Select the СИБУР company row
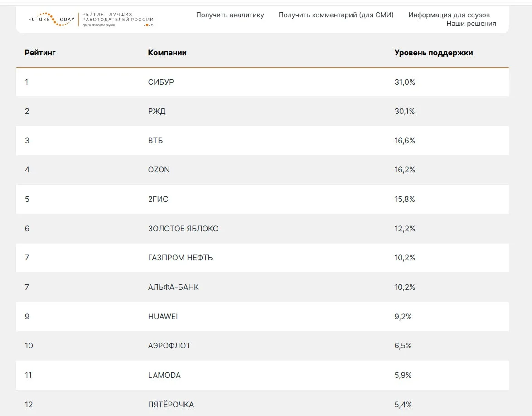 coord(262,82)
